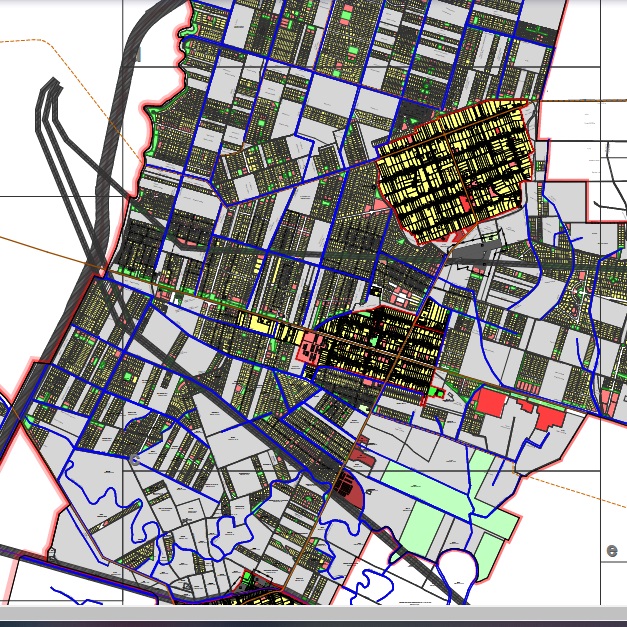This screenshot has width=627, height=627.
Task: Click the yellow district at the bottom edge
Action: coord(265,597)
